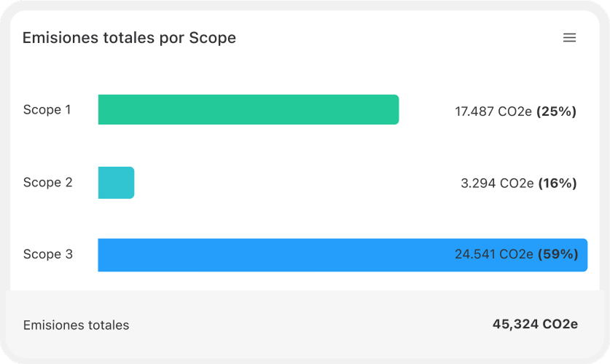Click the Scope 2 row label
This screenshot has height=364, width=610.
coord(48,183)
